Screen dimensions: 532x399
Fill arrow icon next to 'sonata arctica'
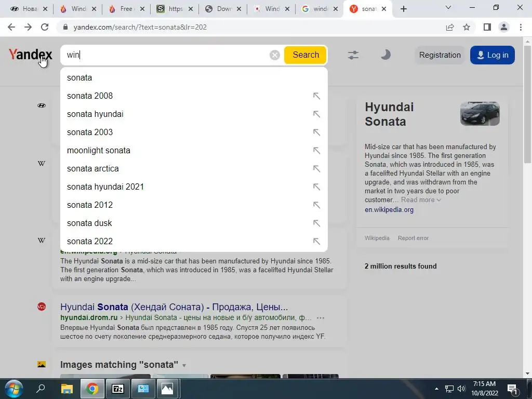(x=316, y=169)
